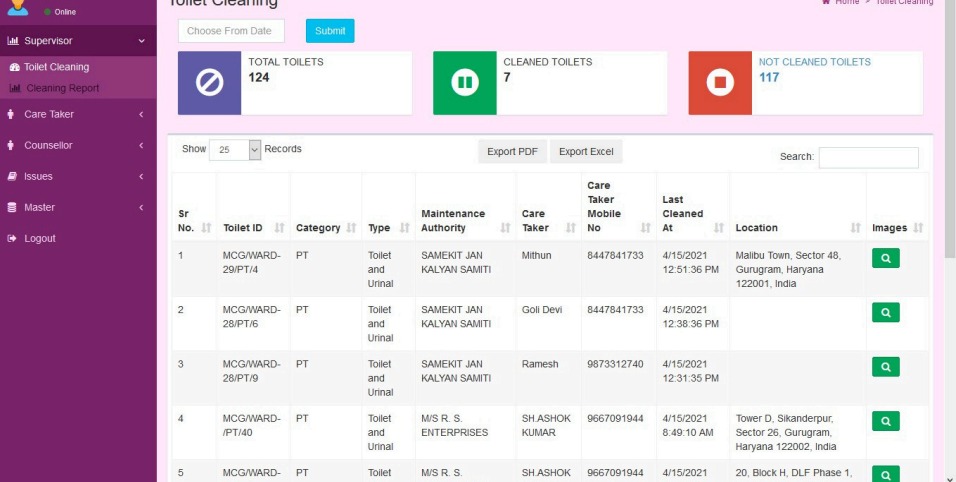Focus the table Search input box

coord(868,157)
